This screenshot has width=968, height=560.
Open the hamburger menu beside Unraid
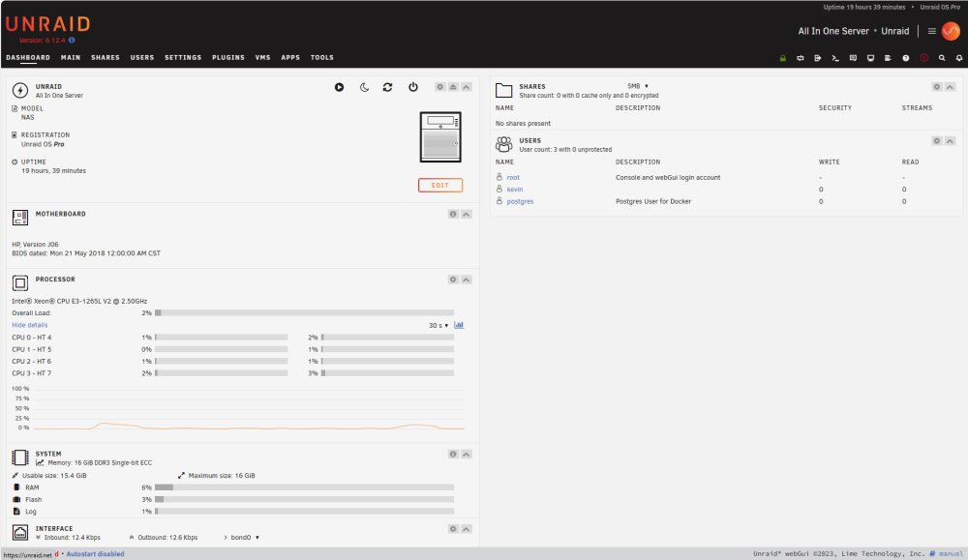tap(931, 31)
